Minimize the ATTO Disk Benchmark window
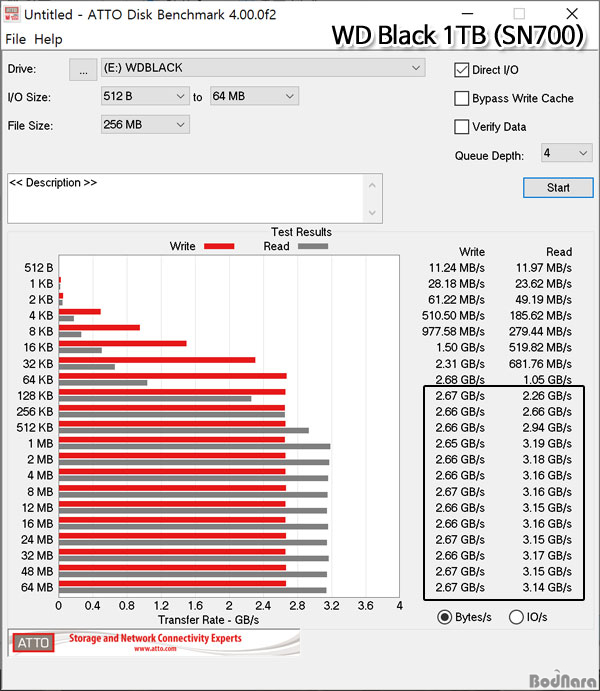The height and width of the screenshot is (691, 600). (467, 14)
